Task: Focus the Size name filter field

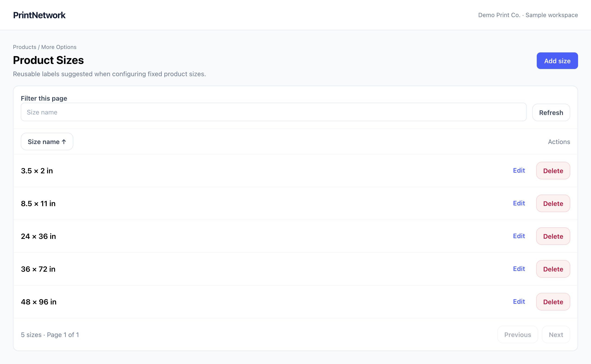Action: click(x=274, y=112)
